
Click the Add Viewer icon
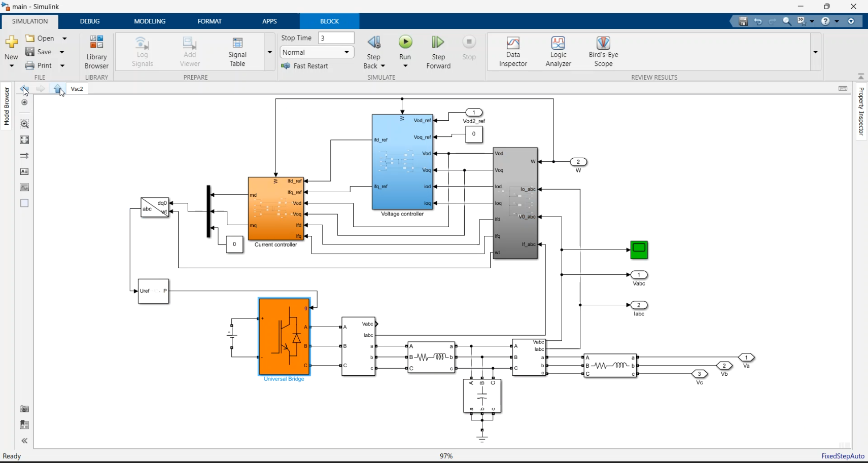190,52
